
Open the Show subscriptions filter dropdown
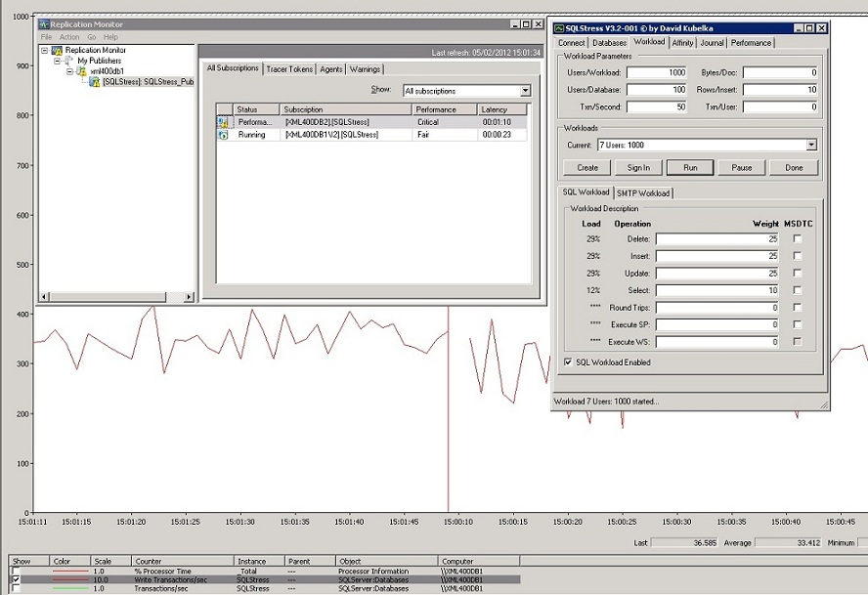(525, 91)
